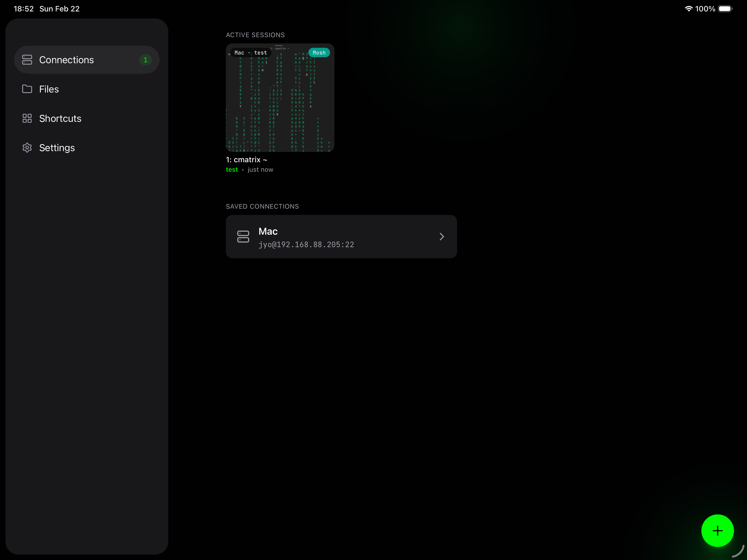Click the 'just now' timestamp
Viewport: 747px width, 560px height.
pos(260,170)
